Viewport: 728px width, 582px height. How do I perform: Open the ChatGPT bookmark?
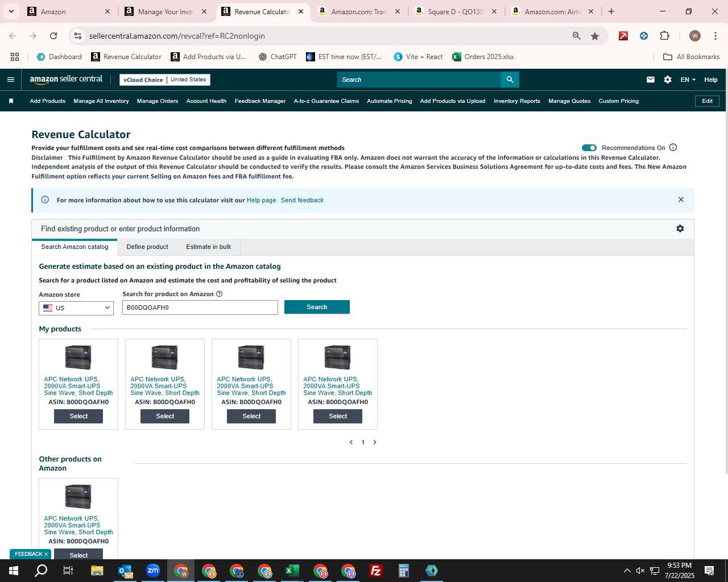pos(278,57)
